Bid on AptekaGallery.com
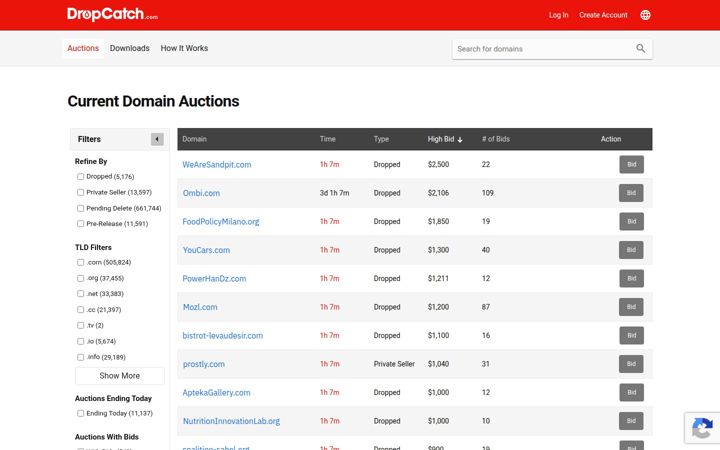 pyautogui.click(x=631, y=393)
